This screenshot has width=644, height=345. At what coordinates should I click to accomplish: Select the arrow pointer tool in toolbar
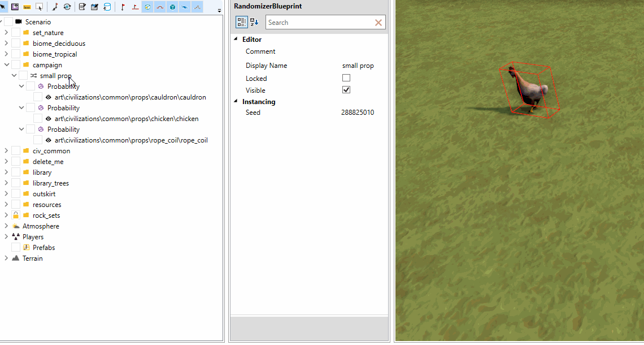[3, 7]
